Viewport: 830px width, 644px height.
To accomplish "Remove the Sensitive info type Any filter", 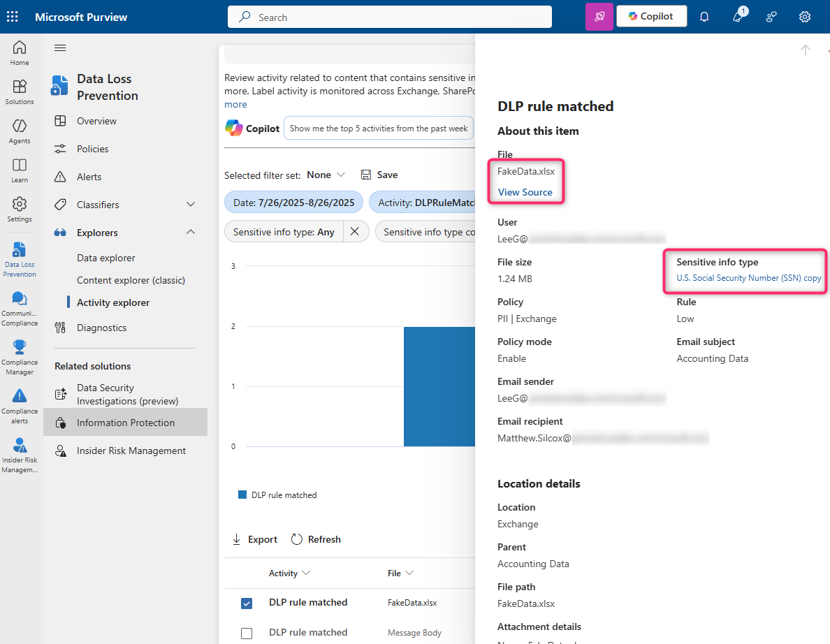I will [x=355, y=232].
